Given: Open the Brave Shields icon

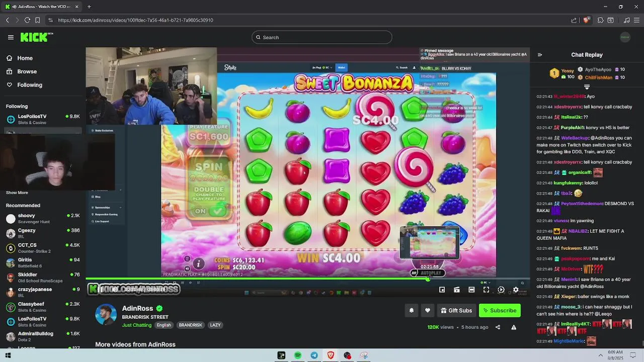Looking at the screenshot, I should pos(586,20).
